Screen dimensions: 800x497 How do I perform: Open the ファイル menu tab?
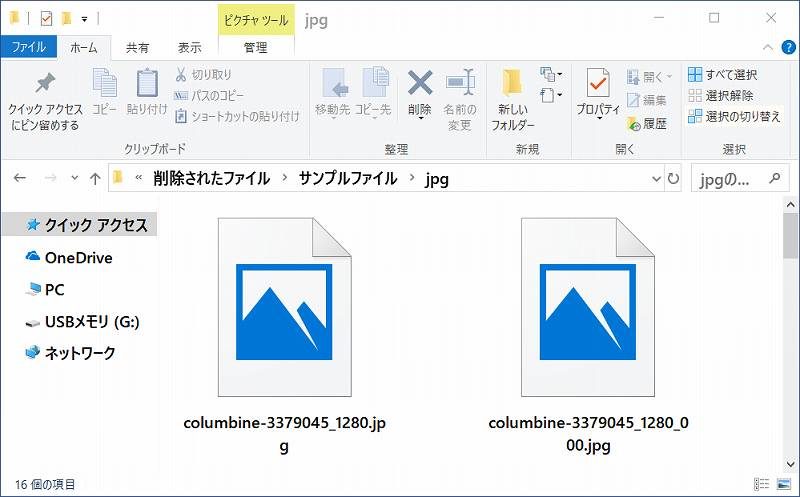point(28,47)
